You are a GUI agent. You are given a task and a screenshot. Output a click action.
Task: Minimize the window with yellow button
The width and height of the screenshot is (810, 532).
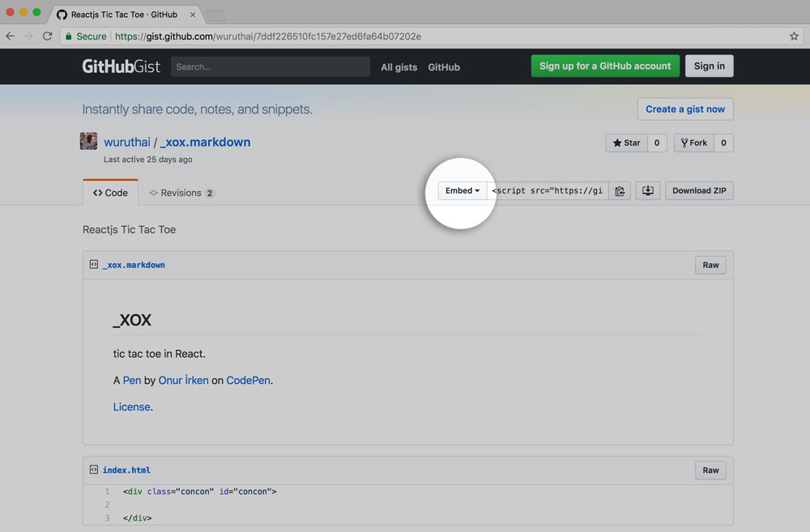pyautogui.click(x=23, y=12)
